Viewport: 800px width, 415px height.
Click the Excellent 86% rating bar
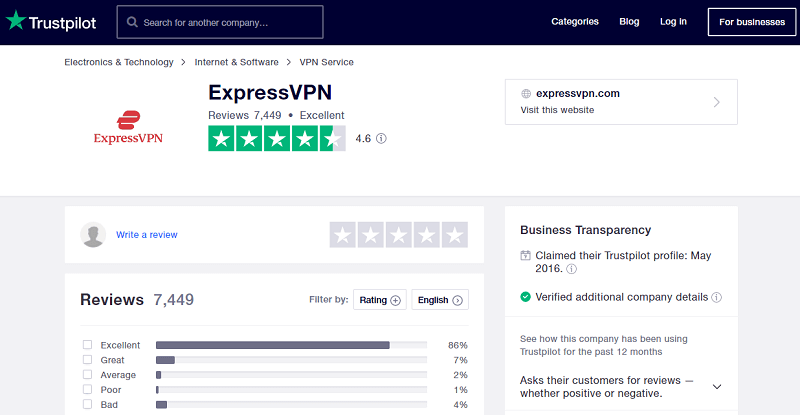point(291,345)
